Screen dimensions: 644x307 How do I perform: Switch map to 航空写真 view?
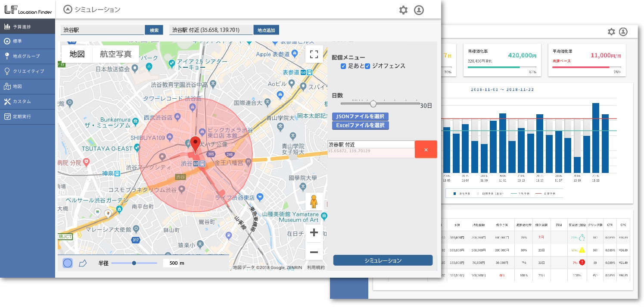point(116,54)
